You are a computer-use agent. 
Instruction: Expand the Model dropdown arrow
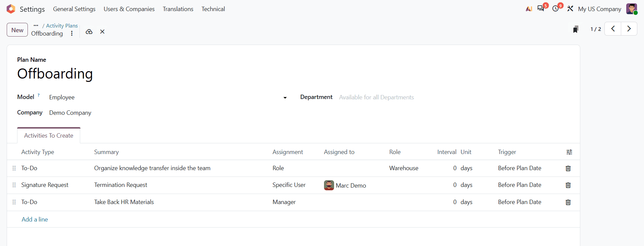pos(285,98)
